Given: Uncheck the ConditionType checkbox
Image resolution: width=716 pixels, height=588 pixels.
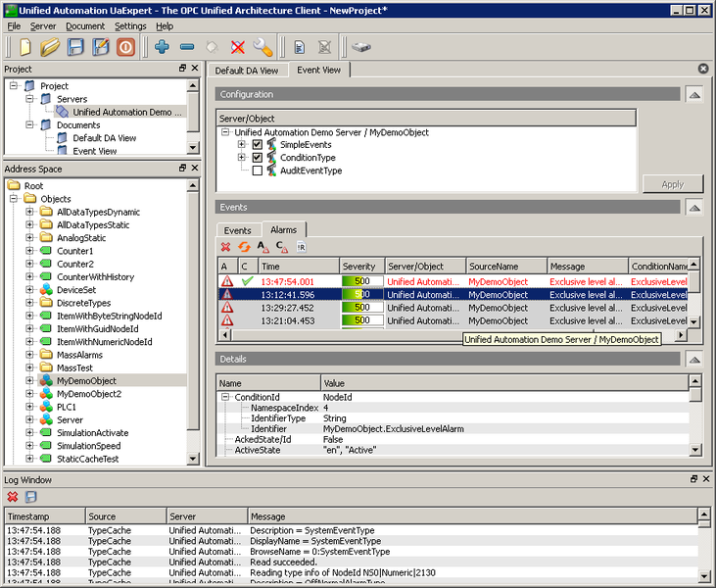Looking at the screenshot, I should click(257, 158).
